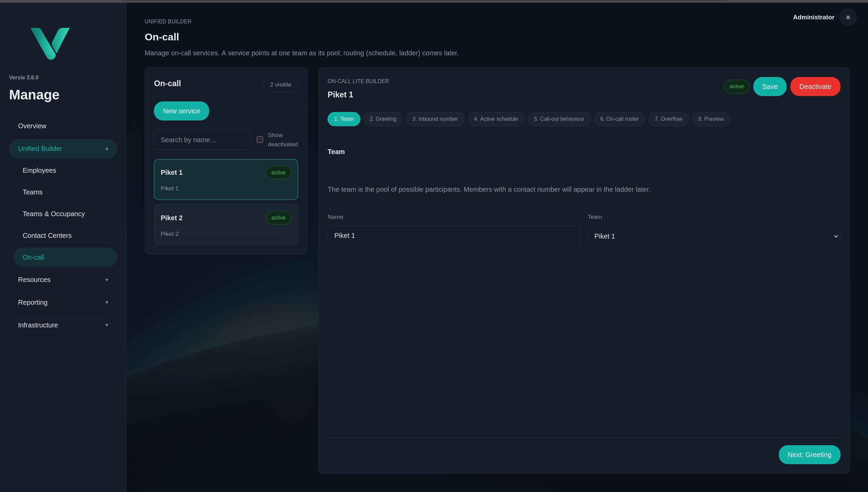Go to Teams in the sidebar
This screenshot has width=868, height=492.
(65, 192)
